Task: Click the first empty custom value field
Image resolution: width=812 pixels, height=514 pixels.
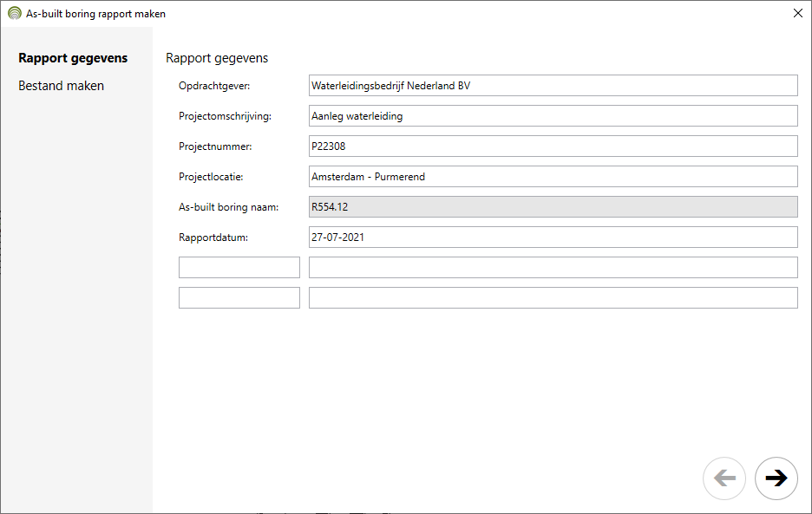Action: tap(553, 267)
